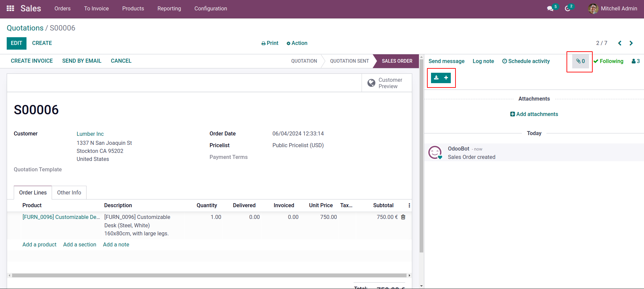Image resolution: width=644 pixels, height=289 pixels.
Task: Click Log note in chatter
Action: (483, 61)
